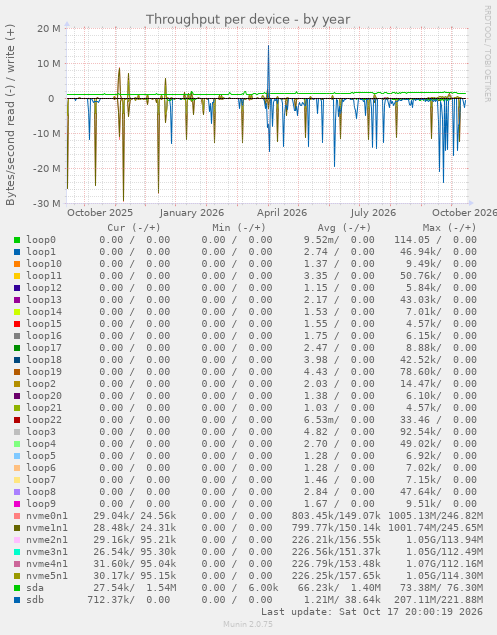Click the nvme3n1 cyan color swatch
Image resolution: width=497 pixels, height=635 pixels.
pyautogui.click(x=17, y=552)
